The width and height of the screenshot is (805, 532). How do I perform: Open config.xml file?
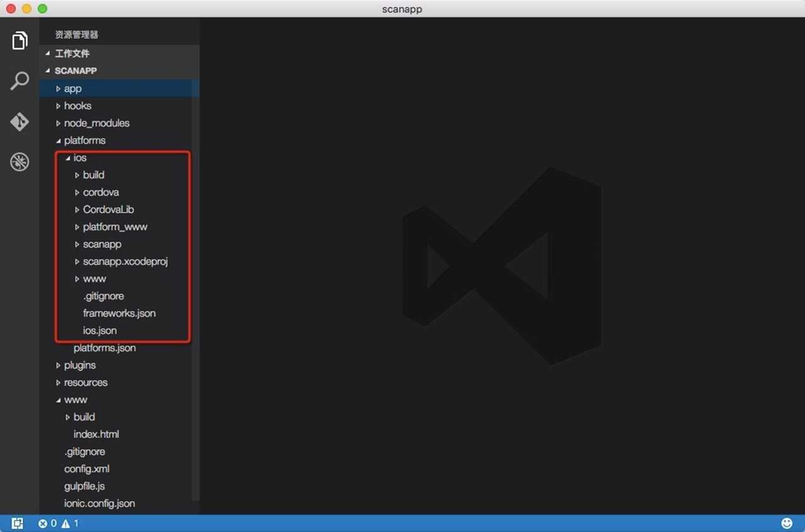click(x=119, y=469)
